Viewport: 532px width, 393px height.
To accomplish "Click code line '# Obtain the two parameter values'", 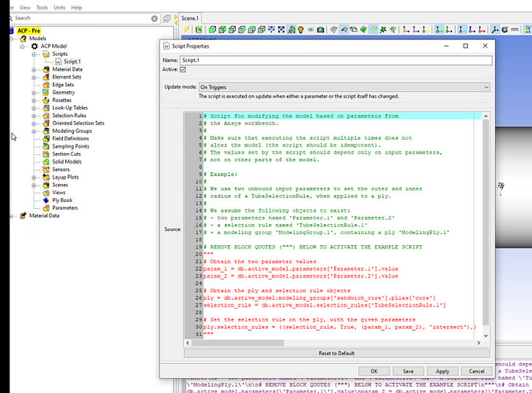I will click(x=260, y=262).
